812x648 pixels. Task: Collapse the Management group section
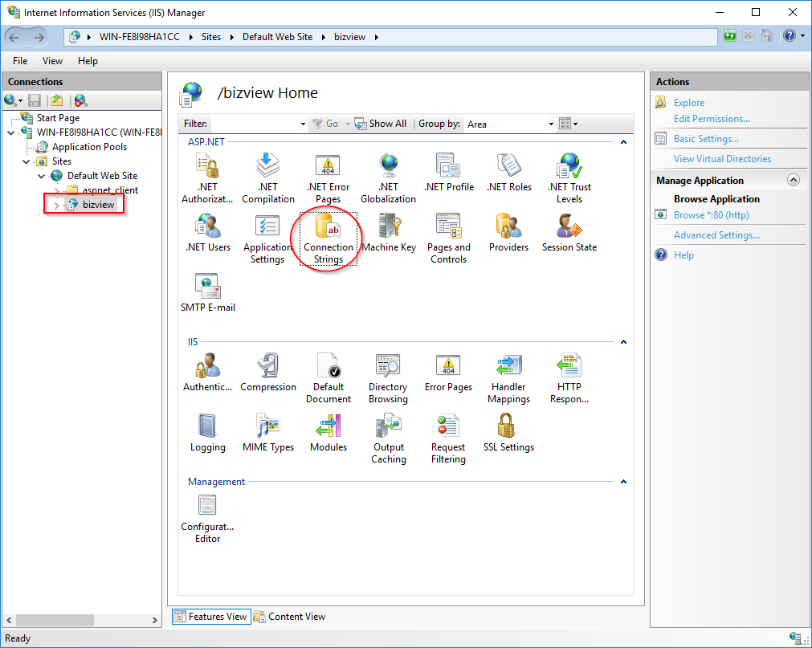point(623,482)
